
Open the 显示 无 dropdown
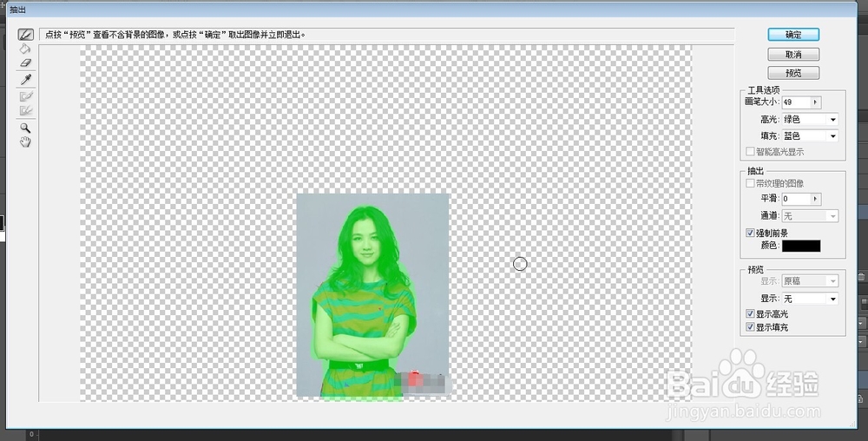tap(810, 299)
